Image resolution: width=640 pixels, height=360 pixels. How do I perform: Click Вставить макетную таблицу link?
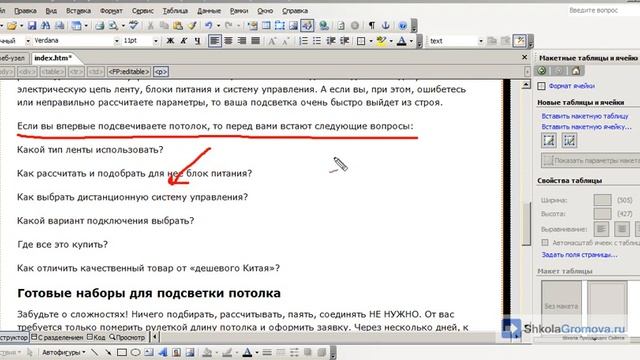click(585, 116)
